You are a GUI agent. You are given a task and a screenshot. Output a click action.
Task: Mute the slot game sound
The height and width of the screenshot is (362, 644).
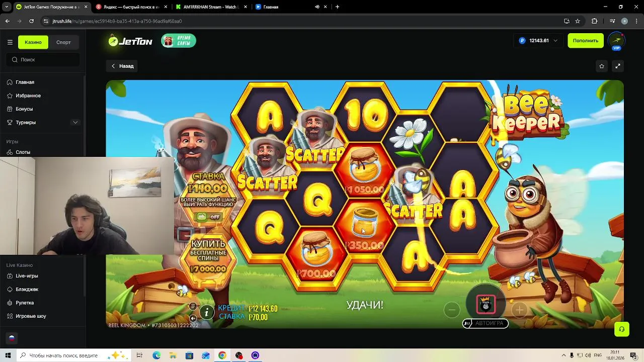193,318
